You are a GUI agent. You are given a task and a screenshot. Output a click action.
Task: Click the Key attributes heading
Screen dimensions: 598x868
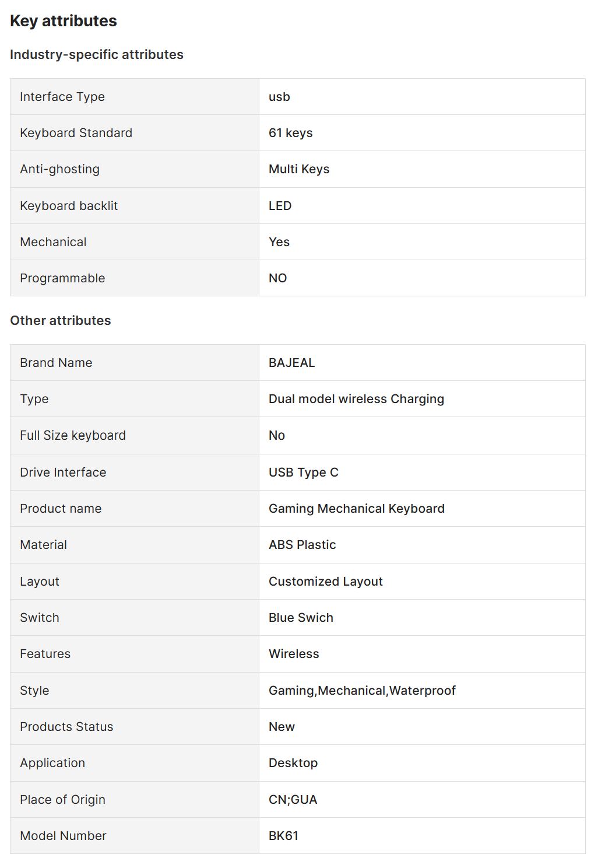pyautogui.click(x=64, y=21)
